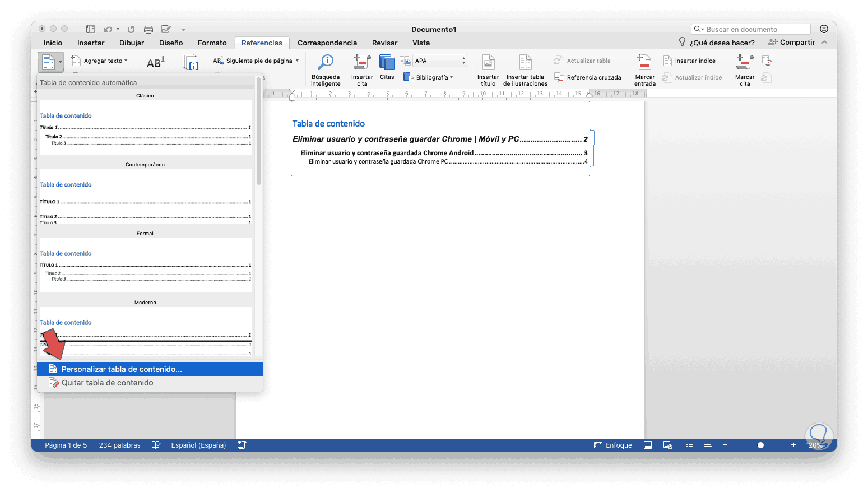The height and width of the screenshot is (493, 868).
Task: Open the Vista tab
Action: [421, 43]
